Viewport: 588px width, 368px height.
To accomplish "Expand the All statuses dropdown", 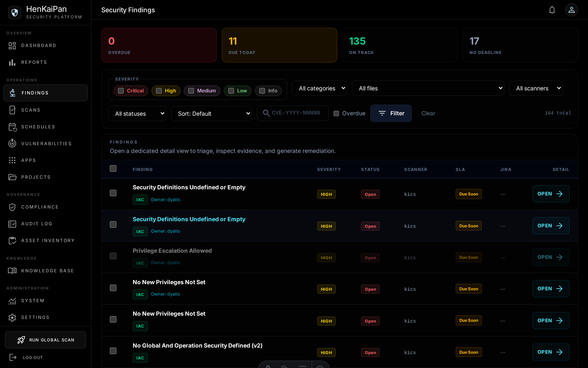I will point(137,113).
